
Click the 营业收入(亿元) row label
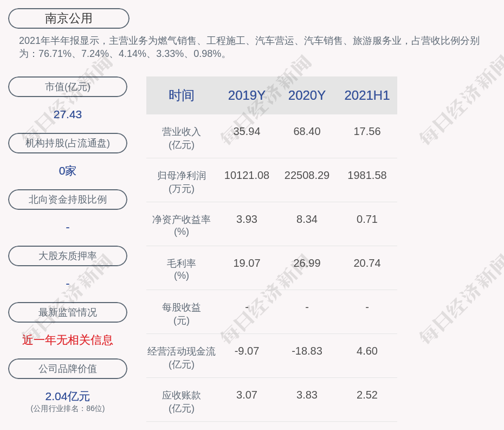[182, 138]
